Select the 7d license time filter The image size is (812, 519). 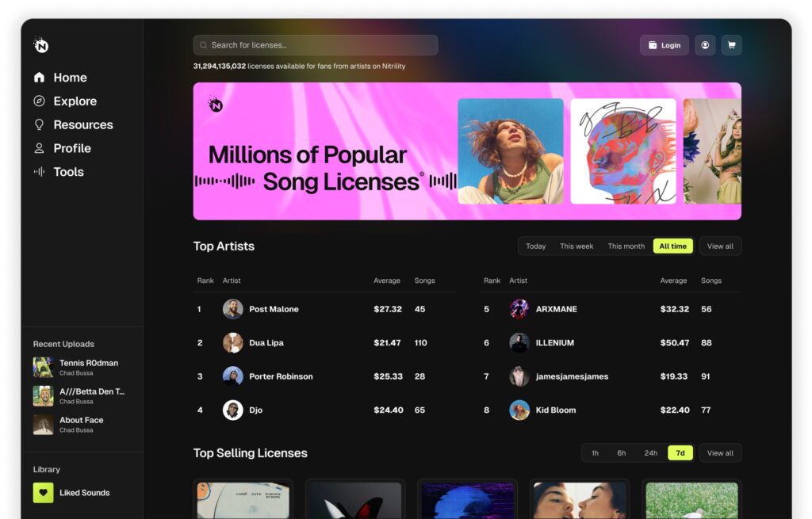pos(680,452)
